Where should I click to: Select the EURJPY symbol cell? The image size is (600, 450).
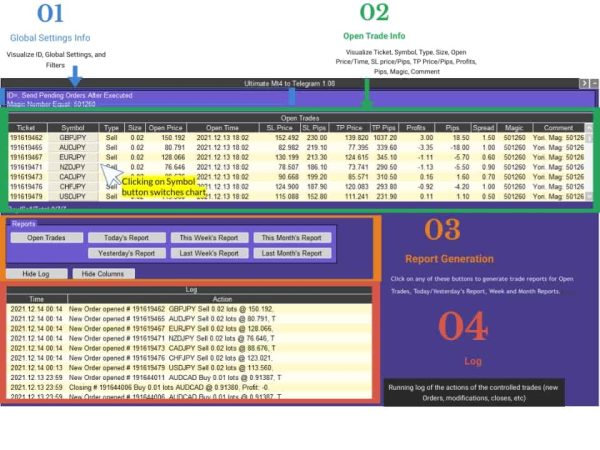[73, 157]
